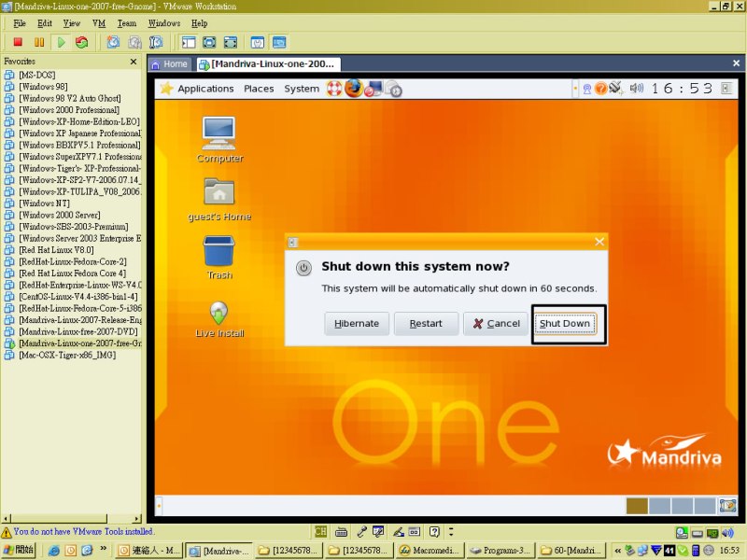Close the shutdown dialog with its X
747x560 pixels.
pos(599,242)
